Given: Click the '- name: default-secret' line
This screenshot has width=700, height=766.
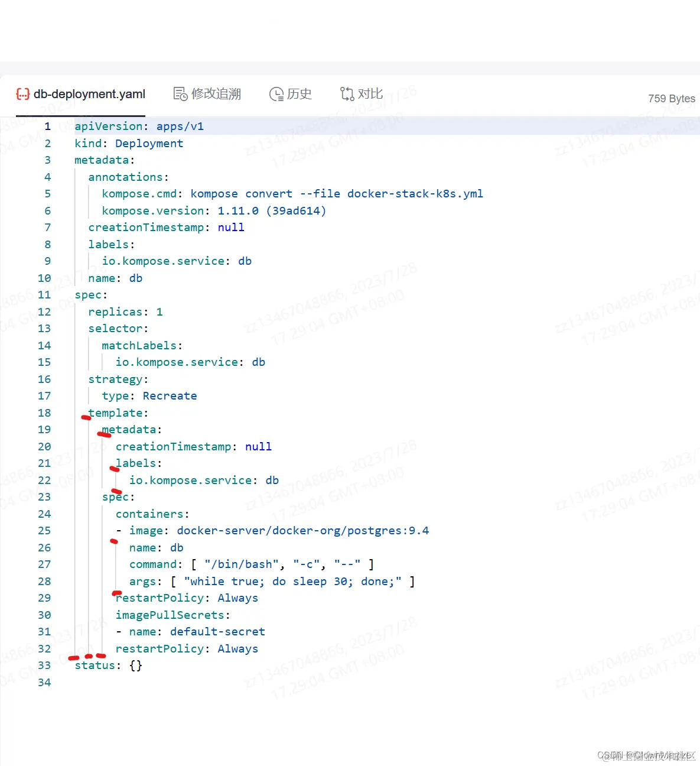Looking at the screenshot, I should [x=190, y=632].
